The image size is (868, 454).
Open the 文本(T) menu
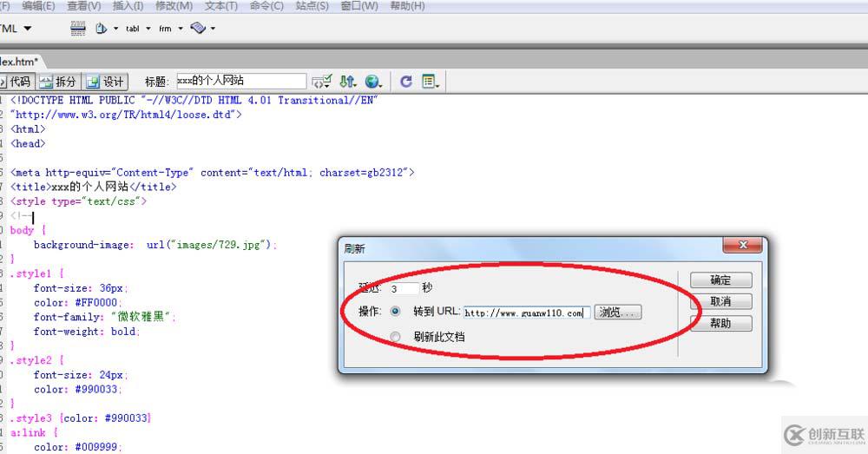(x=220, y=6)
